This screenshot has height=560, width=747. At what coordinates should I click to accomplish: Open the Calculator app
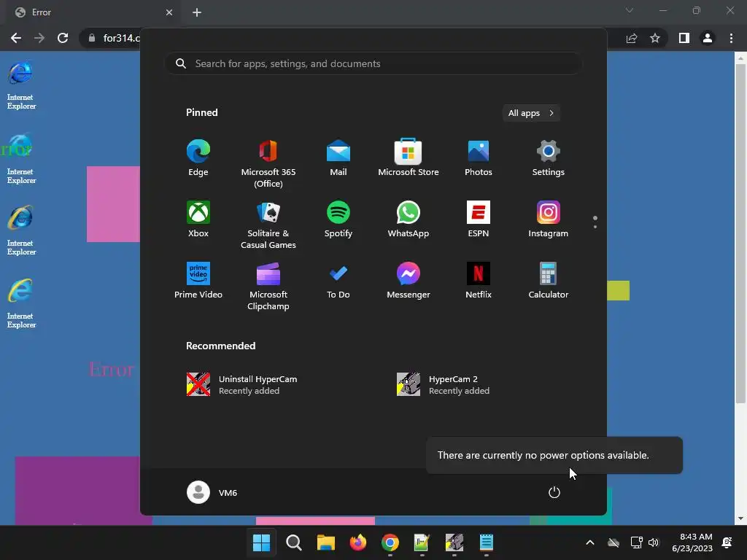[x=549, y=281]
